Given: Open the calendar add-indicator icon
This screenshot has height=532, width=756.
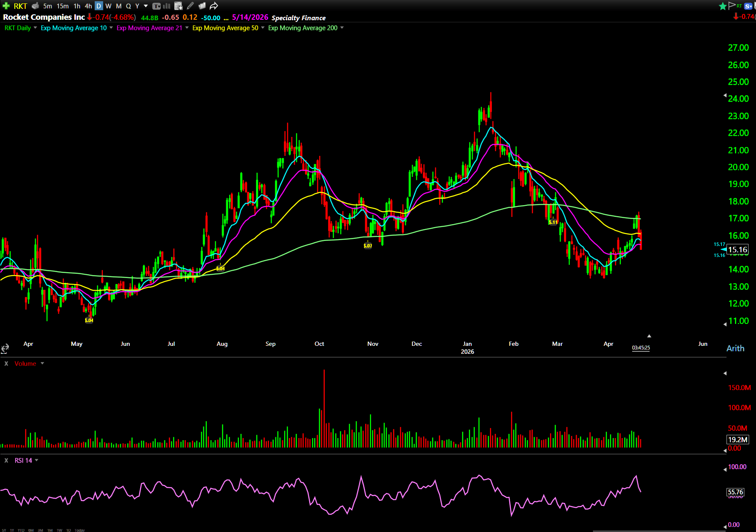Looking at the screenshot, I should (178, 6).
